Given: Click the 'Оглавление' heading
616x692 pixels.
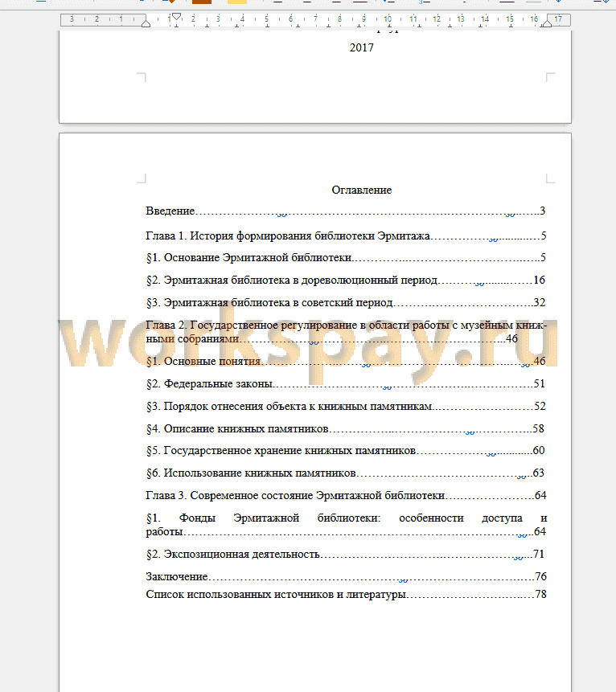Looking at the screenshot, I should 361,190.
